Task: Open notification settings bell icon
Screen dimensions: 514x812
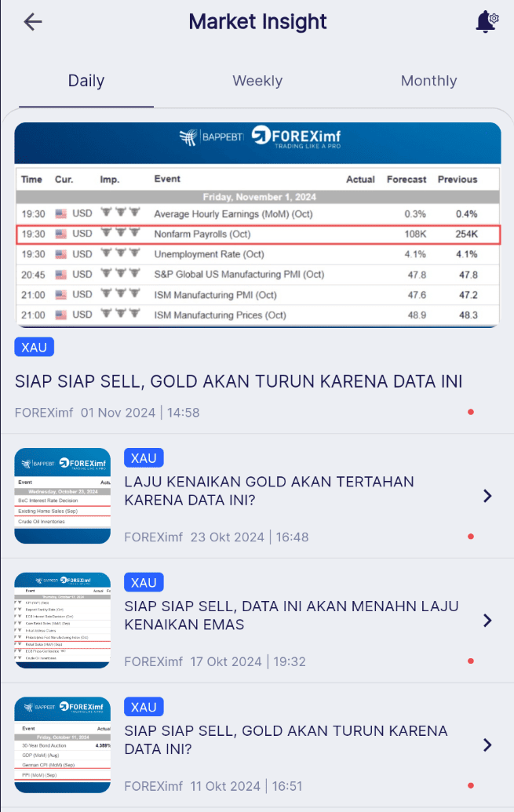Action: [487, 22]
